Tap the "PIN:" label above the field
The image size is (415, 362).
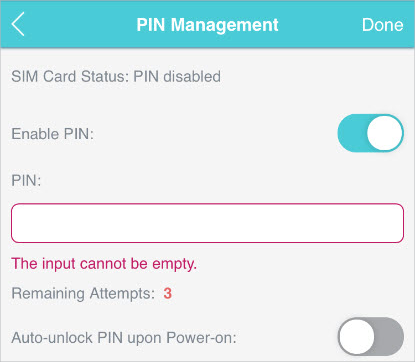[26, 181]
